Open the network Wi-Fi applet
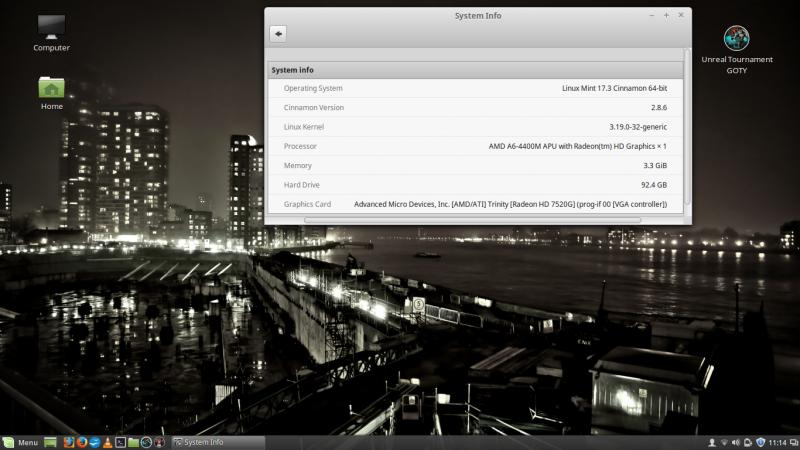Screen dimensions: 800x450 click(x=724, y=442)
